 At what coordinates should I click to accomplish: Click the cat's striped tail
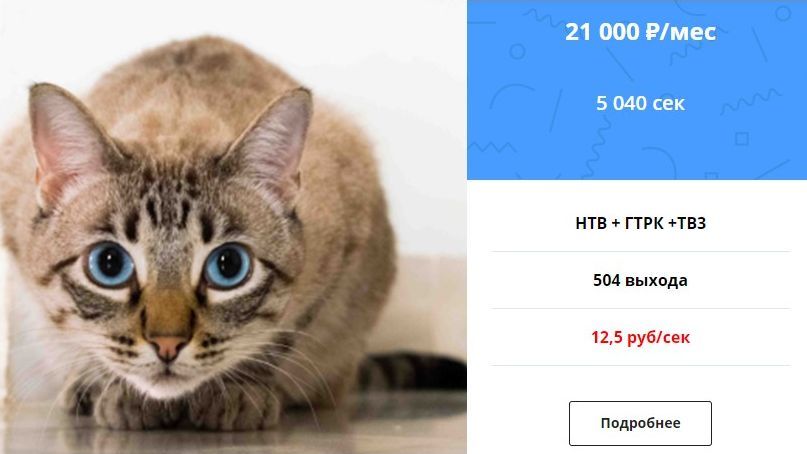(412, 372)
